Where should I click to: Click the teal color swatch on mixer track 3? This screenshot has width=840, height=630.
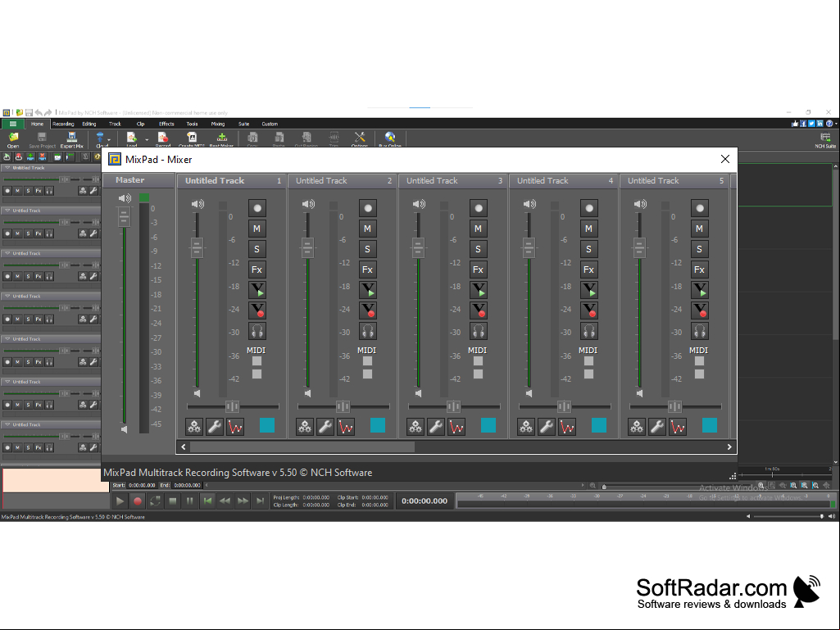[x=488, y=425]
